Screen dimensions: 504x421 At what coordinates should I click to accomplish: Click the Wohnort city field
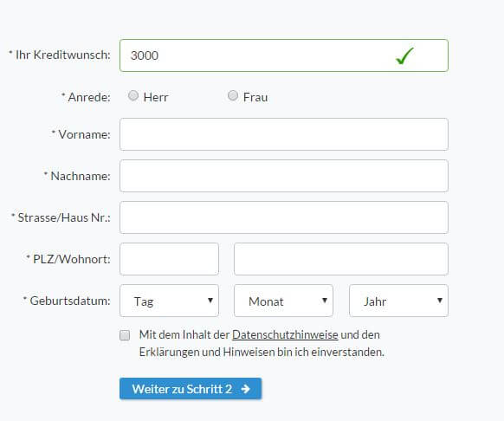click(341, 259)
